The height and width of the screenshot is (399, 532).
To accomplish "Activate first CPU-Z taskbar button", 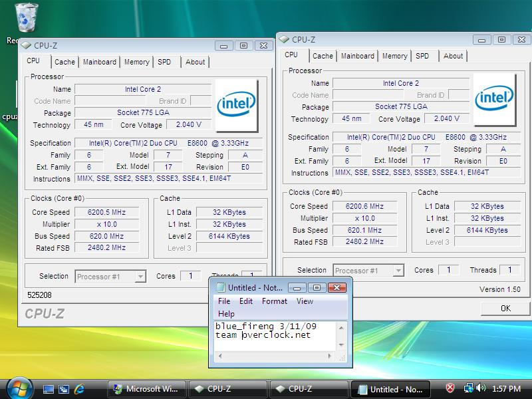I will point(228,389).
